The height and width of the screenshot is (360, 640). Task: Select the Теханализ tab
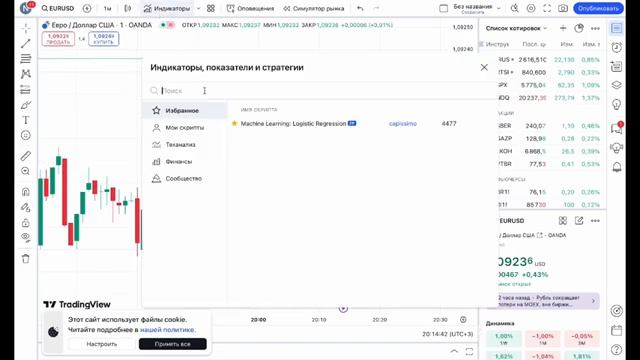coord(184,144)
